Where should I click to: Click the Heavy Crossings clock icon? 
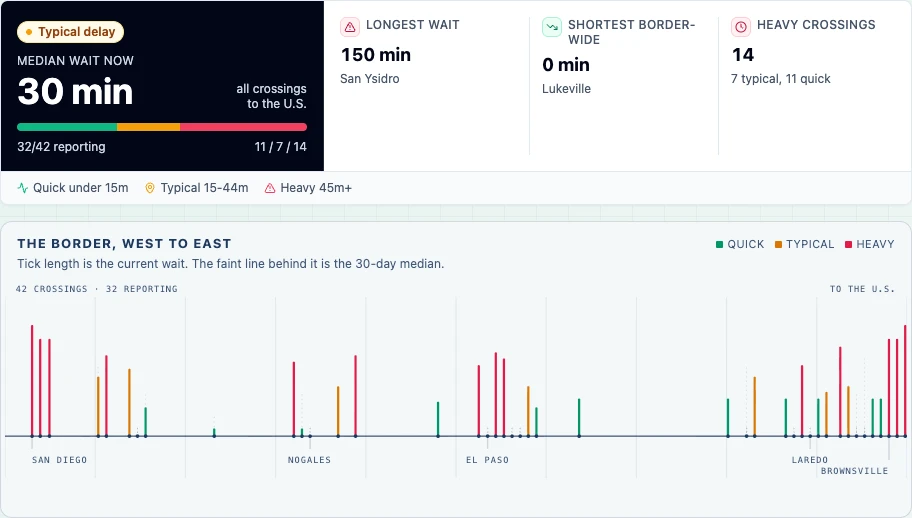tap(740, 27)
